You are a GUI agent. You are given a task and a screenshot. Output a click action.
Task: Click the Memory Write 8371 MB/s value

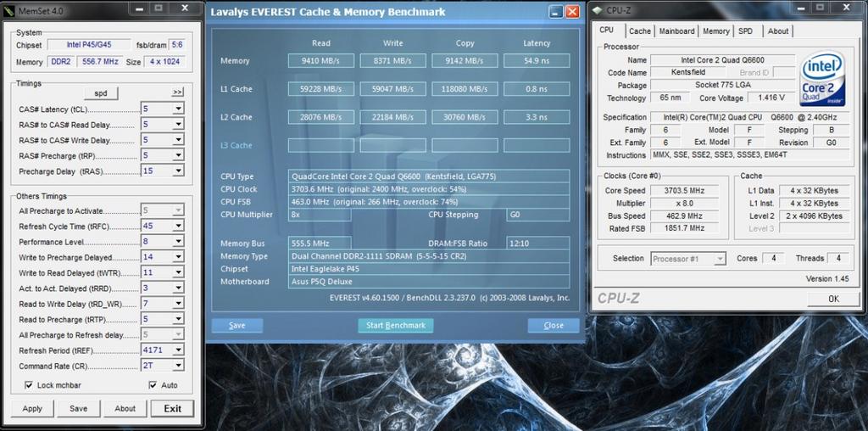click(393, 61)
